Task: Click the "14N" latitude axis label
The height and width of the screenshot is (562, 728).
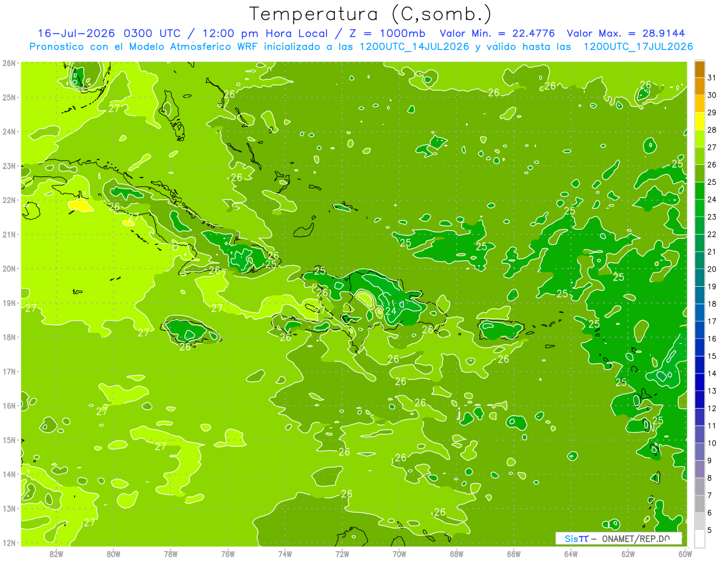Action: [x=9, y=474]
